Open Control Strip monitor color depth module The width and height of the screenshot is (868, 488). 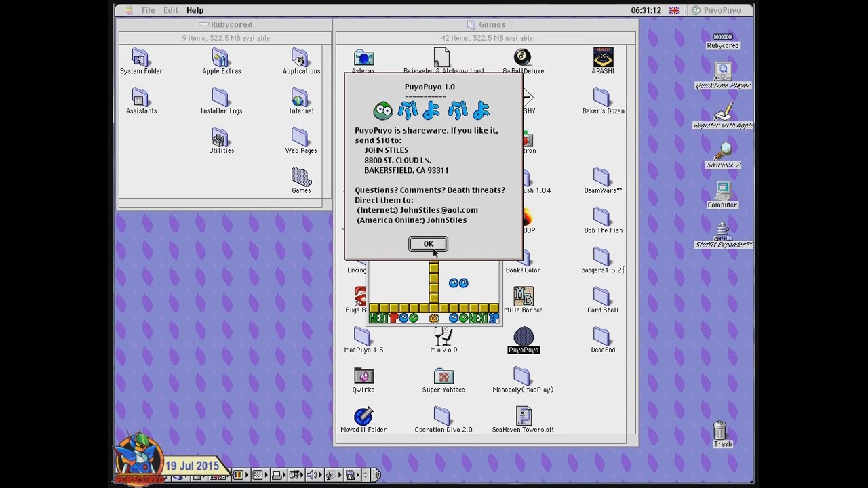click(x=241, y=475)
